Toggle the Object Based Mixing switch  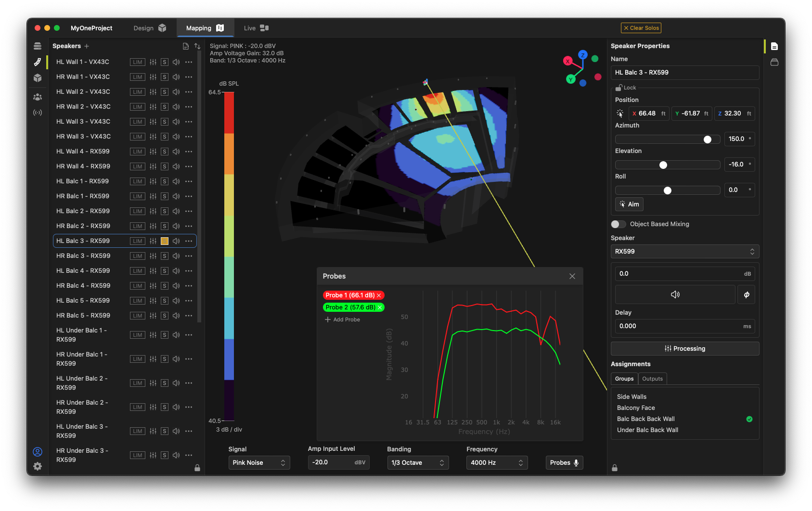618,224
